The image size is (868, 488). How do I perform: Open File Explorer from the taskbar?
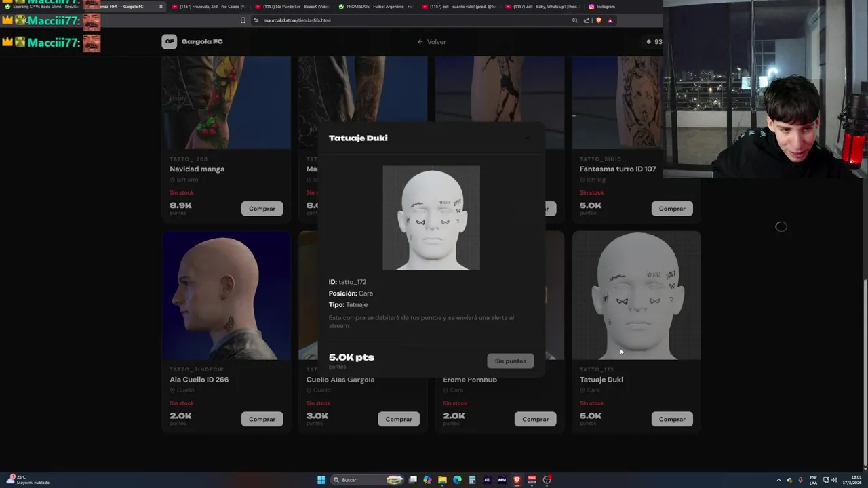pos(442,480)
